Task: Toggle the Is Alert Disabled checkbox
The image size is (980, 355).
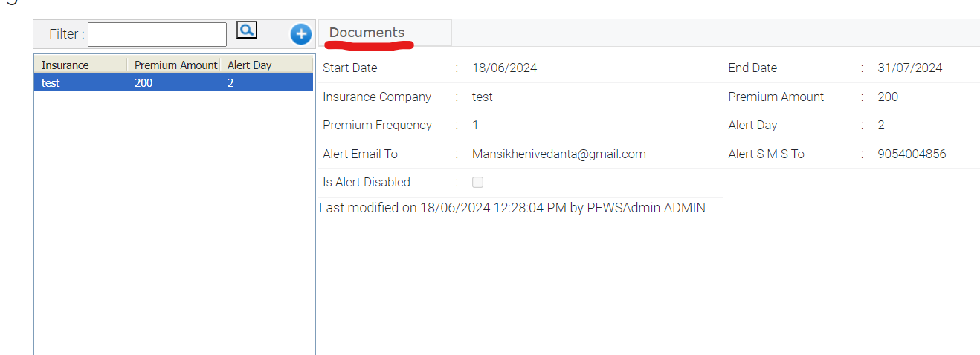Action: [x=477, y=183]
